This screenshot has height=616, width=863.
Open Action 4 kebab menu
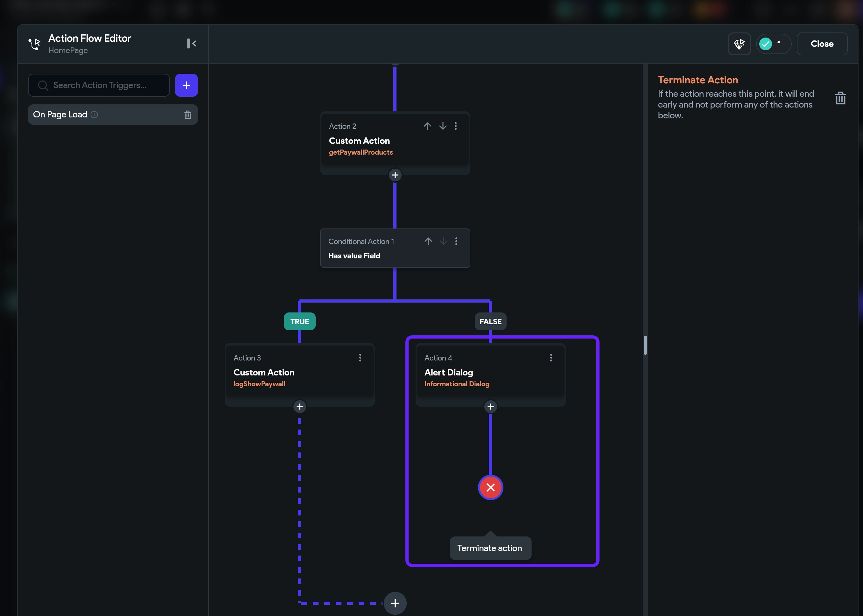coord(551,358)
